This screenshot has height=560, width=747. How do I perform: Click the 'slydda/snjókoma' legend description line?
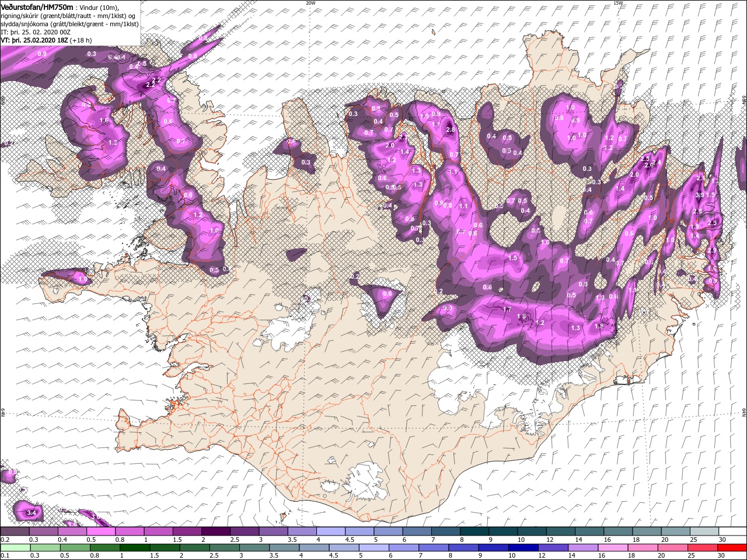pos(69,24)
